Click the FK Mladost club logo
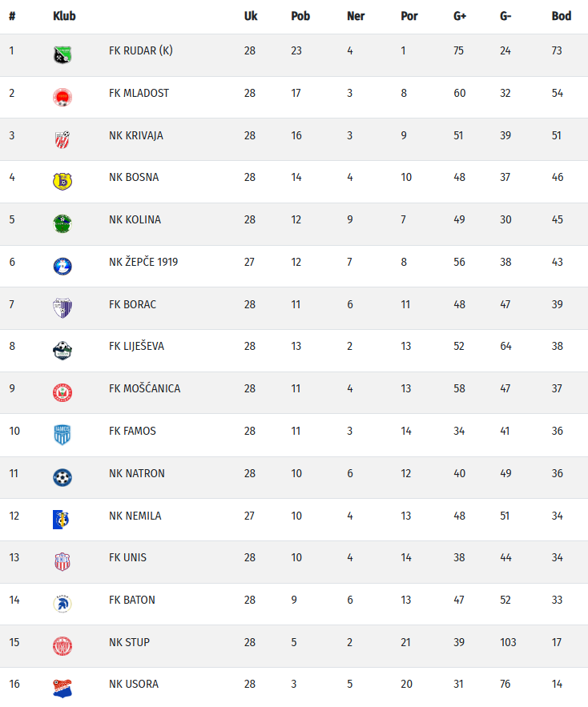Image resolution: width=588 pixels, height=707 pixels. click(x=62, y=97)
